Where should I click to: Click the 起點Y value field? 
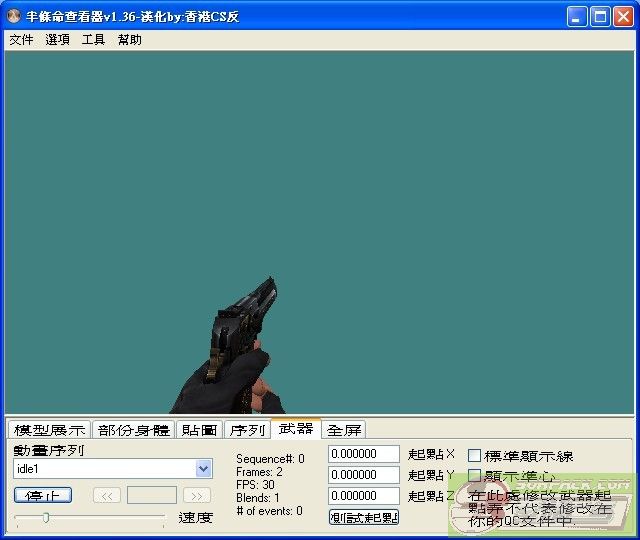coord(364,475)
